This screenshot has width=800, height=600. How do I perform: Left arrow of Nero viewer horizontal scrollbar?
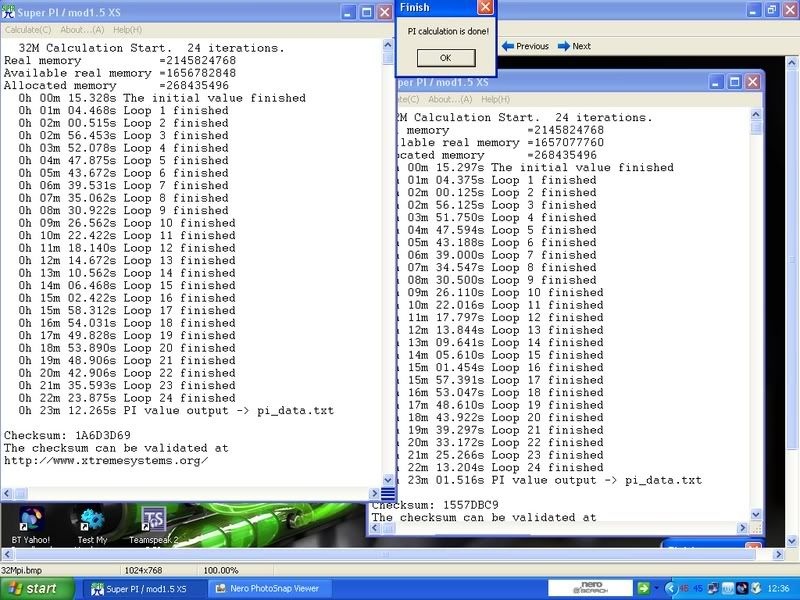pos(7,554)
